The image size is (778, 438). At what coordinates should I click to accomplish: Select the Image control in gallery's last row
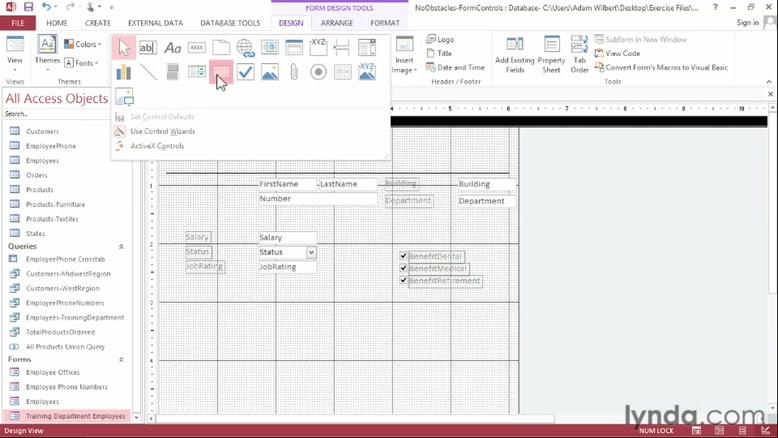[x=124, y=96]
